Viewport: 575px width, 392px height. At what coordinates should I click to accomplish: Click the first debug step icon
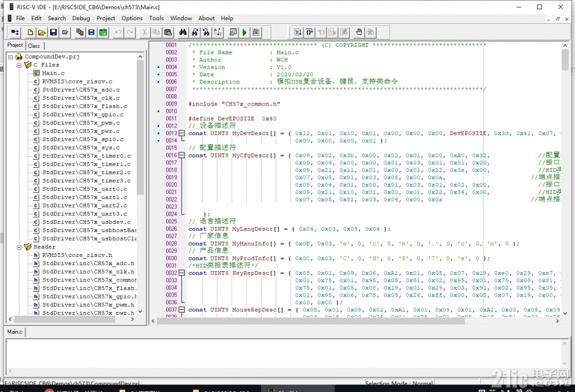coord(298,32)
